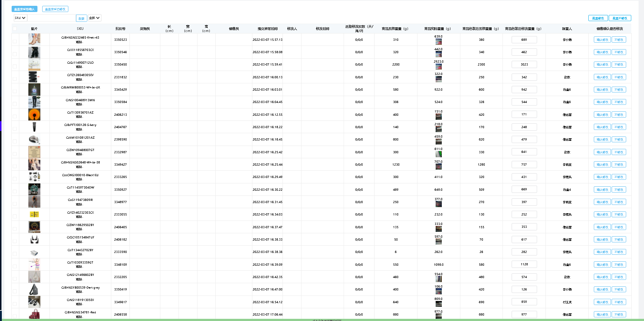Open product image for batch 2333055
This screenshot has width=644, height=321.
point(34,214)
